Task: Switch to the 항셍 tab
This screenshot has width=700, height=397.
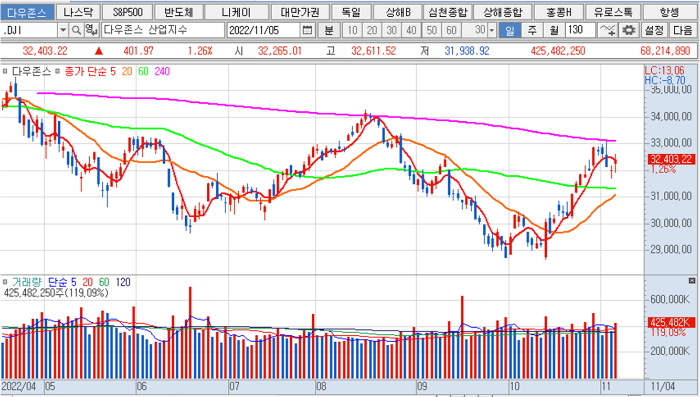Action: pos(670,12)
